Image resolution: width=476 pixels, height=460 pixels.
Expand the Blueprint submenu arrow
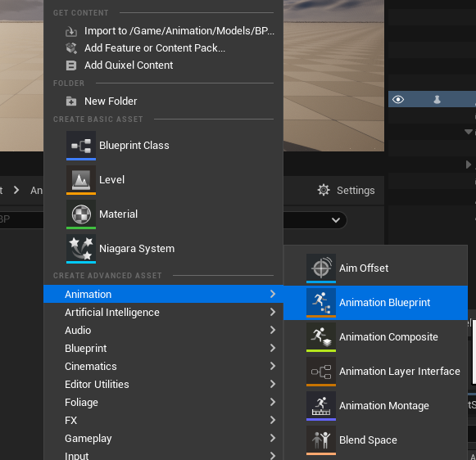pyautogui.click(x=273, y=348)
